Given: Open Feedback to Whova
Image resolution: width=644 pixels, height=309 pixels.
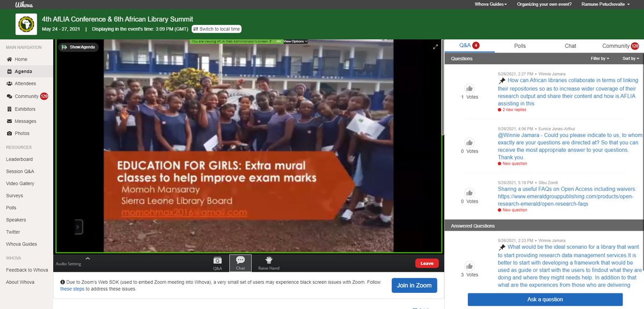Looking at the screenshot, I should tap(27, 270).
